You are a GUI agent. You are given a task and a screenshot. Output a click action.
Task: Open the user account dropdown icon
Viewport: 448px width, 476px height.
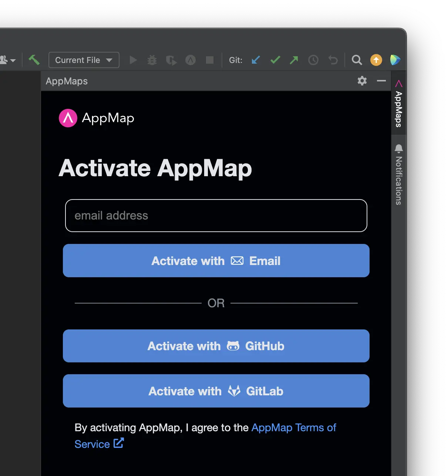[7, 60]
